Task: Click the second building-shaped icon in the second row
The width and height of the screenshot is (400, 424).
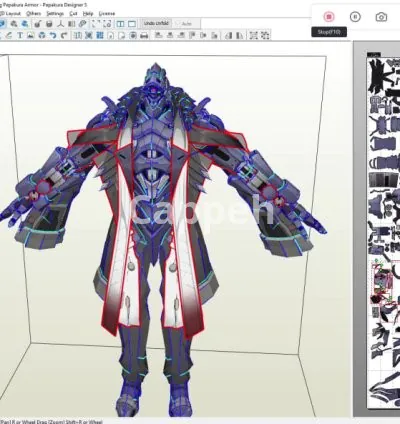Action: [x=240, y=35]
